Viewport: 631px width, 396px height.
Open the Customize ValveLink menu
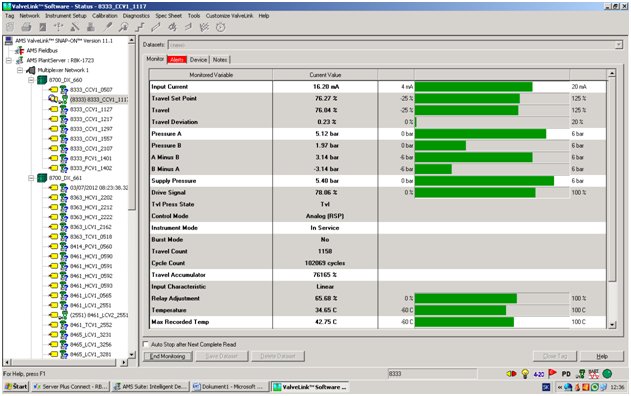[x=229, y=16]
